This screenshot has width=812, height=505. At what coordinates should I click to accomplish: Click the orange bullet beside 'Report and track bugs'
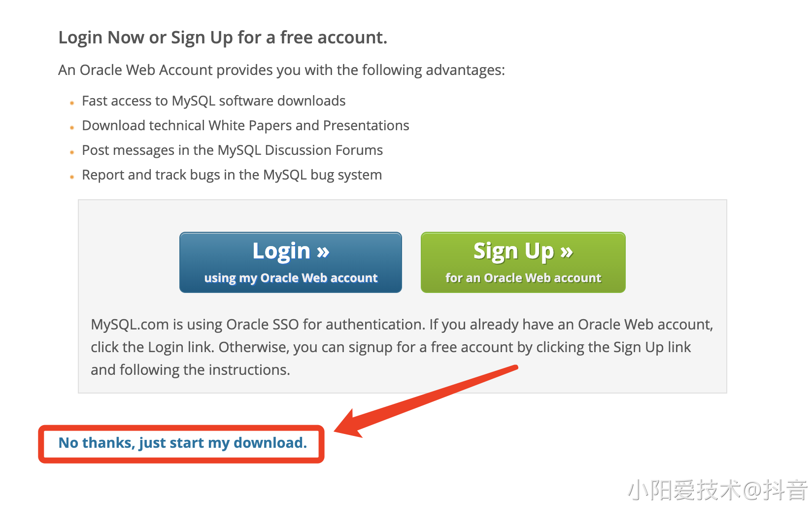[x=72, y=177]
